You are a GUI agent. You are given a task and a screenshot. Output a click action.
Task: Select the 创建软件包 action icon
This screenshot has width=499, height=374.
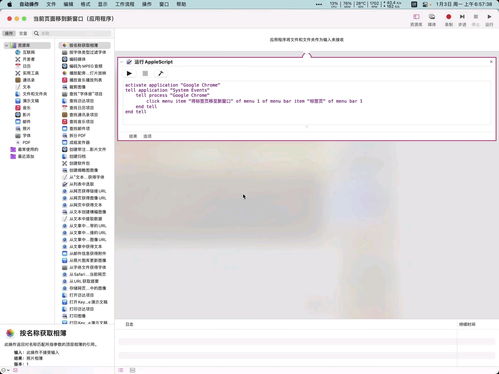65,163
